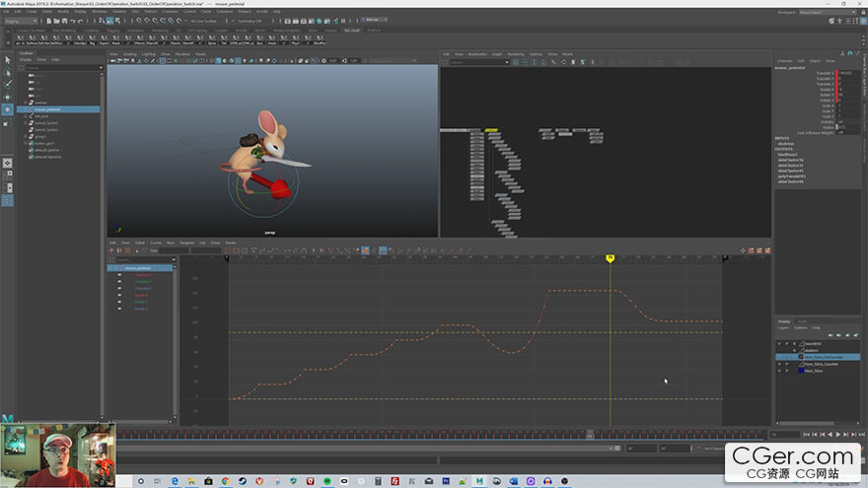Open the Workspace Maya Classic dropdown

(827, 12)
